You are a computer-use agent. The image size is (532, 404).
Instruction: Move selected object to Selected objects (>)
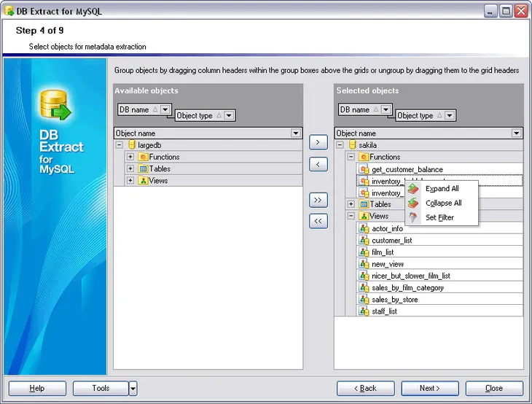(318, 142)
